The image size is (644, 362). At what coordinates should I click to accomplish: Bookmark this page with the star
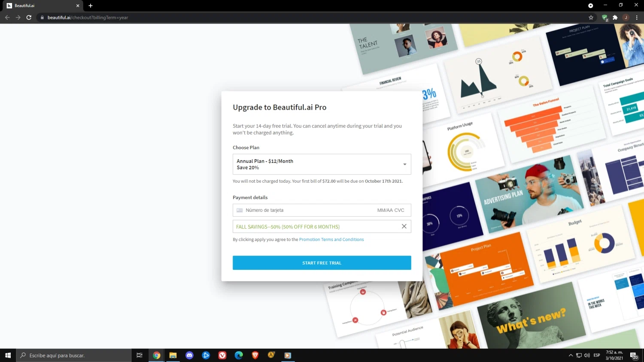(x=591, y=18)
